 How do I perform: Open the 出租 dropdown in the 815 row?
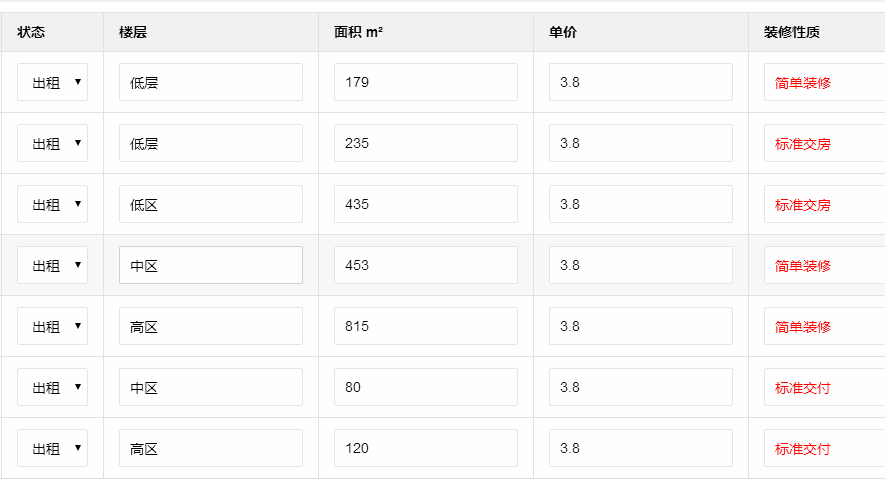(x=52, y=326)
